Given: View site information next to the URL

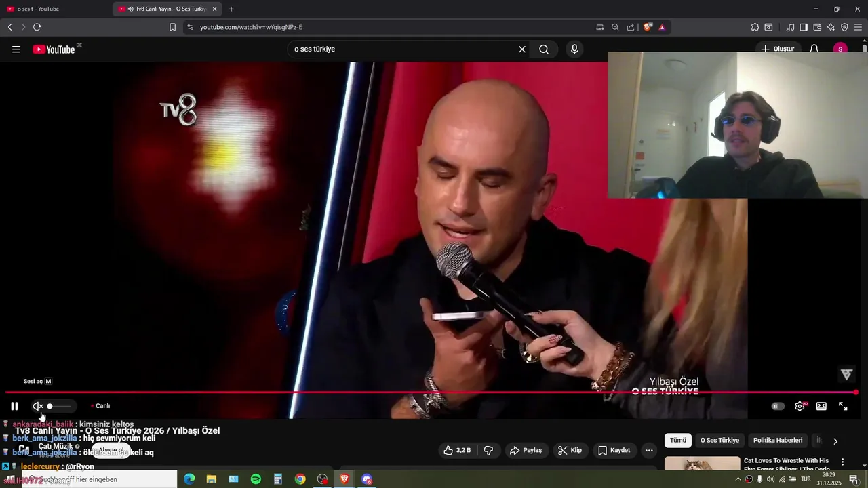Looking at the screenshot, I should 190,27.
